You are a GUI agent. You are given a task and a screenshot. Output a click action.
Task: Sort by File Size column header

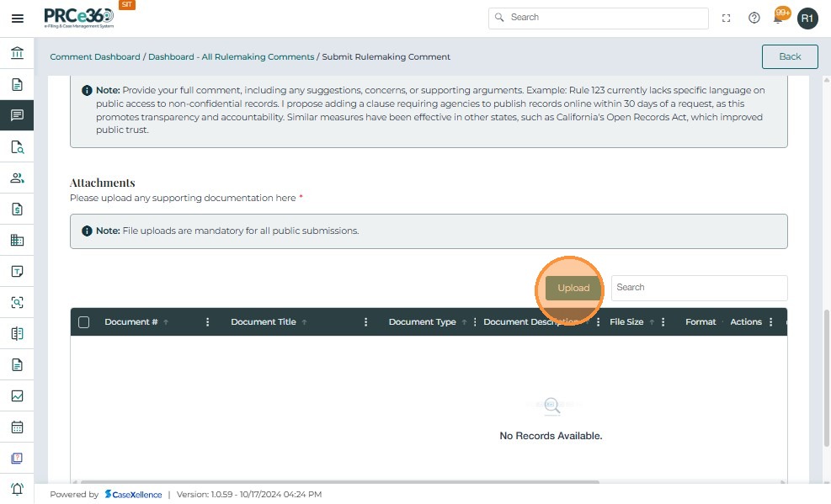(626, 322)
